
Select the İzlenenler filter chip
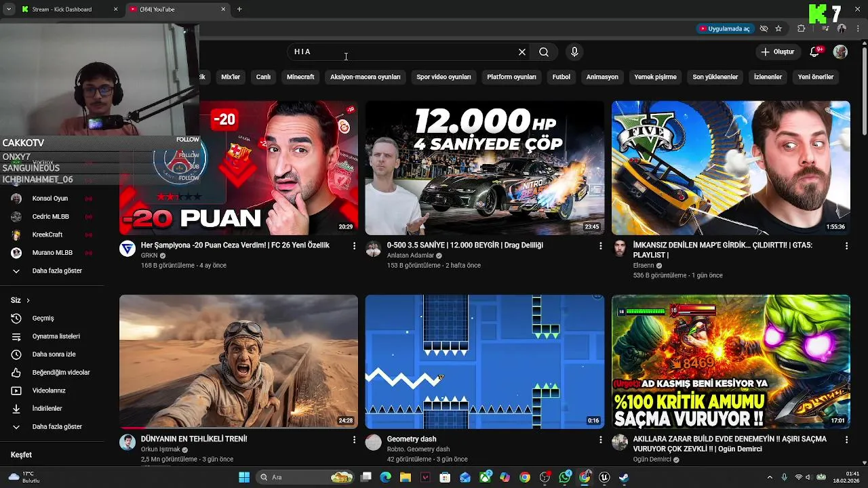click(768, 77)
